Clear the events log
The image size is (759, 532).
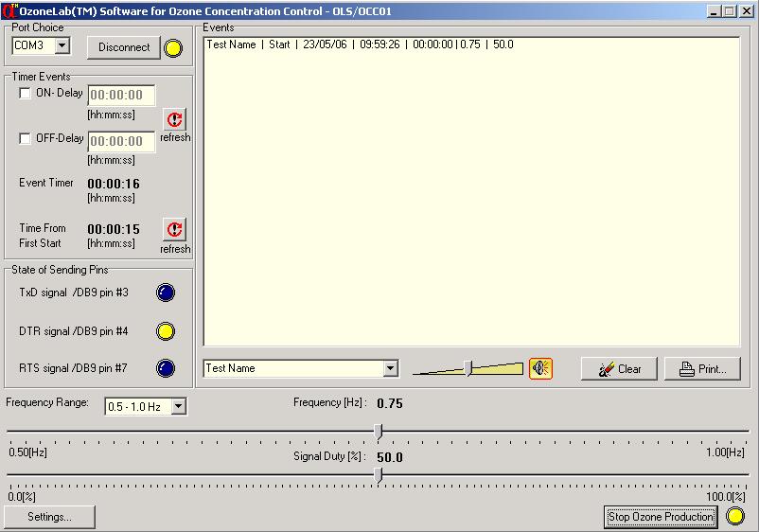pos(619,369)
